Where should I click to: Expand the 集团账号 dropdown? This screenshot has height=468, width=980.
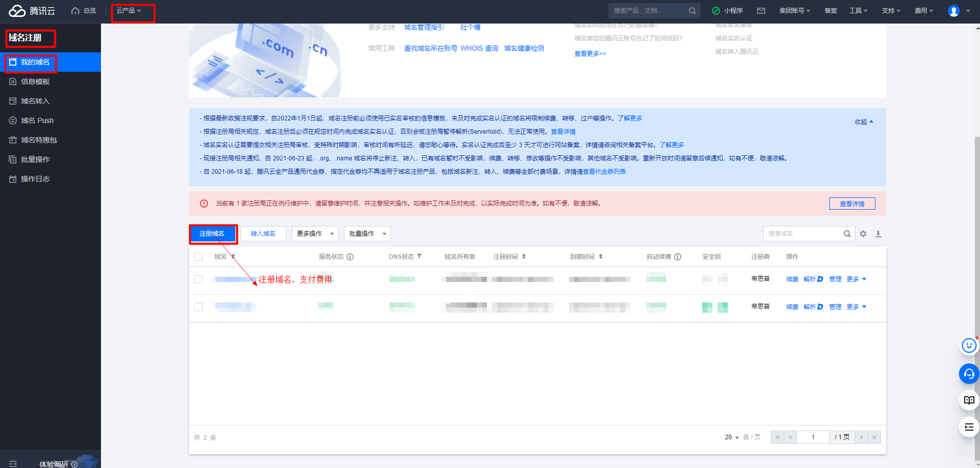[x=794, y=11]
